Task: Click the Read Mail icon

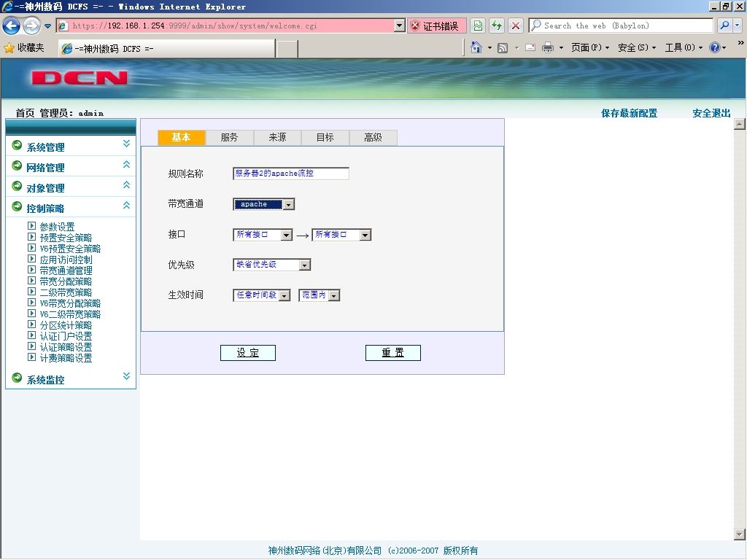Action: 530,47
